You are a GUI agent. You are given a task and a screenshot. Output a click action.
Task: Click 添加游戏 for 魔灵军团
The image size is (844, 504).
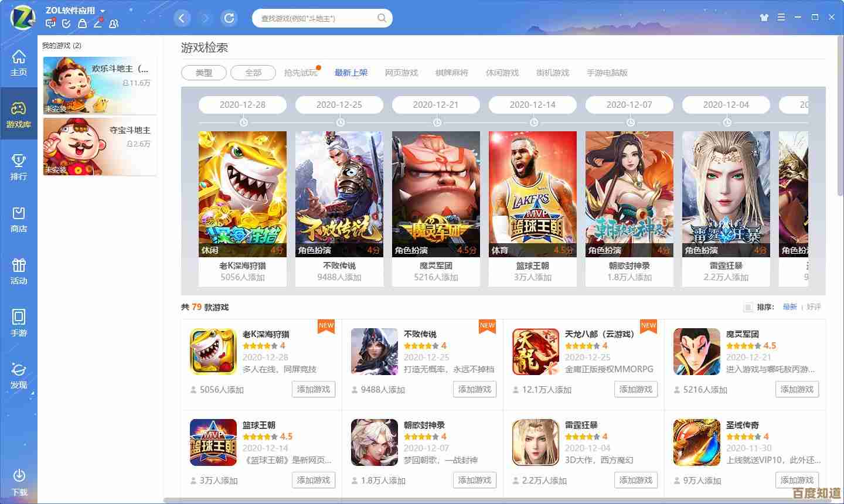[797, 389]
